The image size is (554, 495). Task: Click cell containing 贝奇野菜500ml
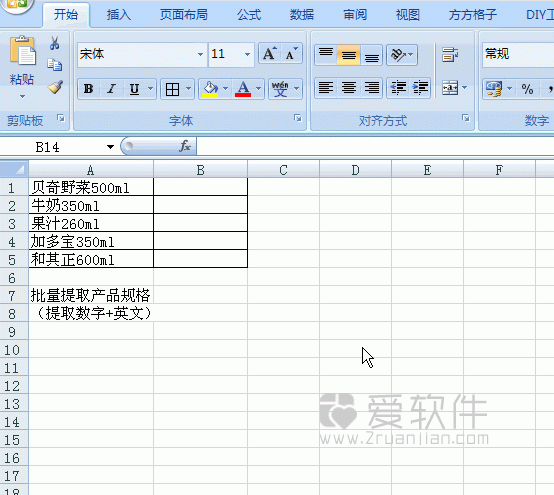coord(91,187)
